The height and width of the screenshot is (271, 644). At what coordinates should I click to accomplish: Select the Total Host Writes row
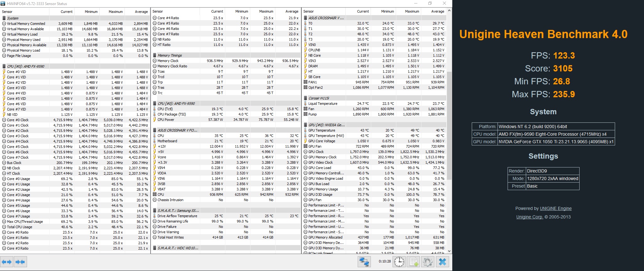(226, 237)
